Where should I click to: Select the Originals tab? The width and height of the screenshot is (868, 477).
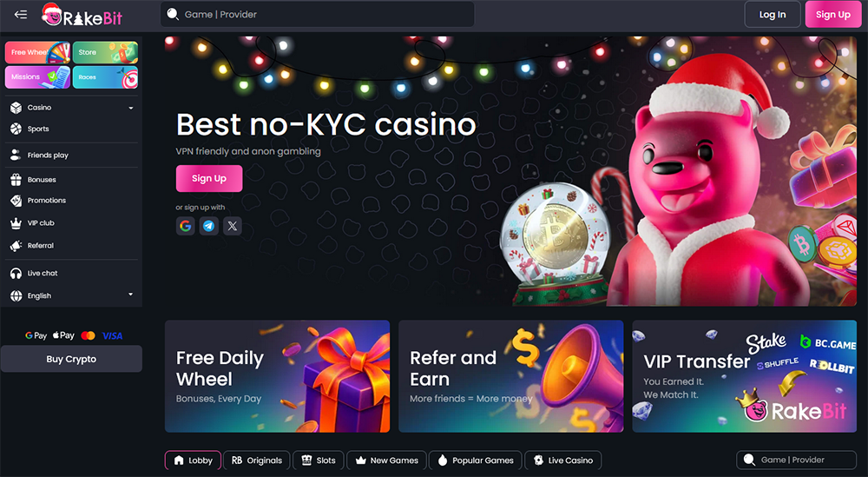(x=257, y=460)
